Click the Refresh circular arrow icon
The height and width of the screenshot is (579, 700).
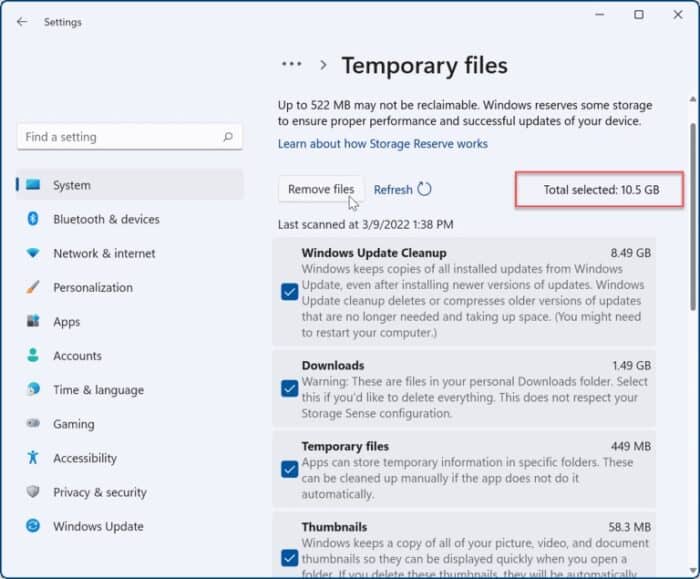(424, 189)
